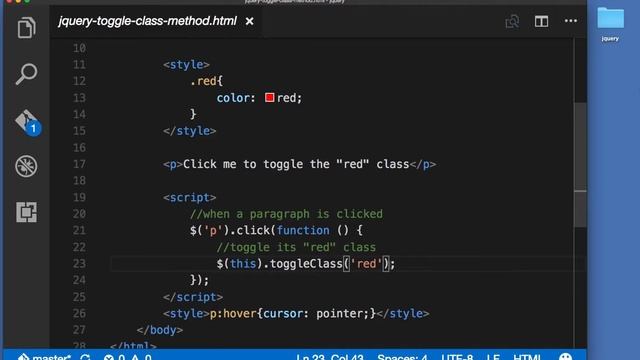Image resolution: width=640 pixels, height=360 pixels.
Task: Change language mode HTML
Action: [x=527, y=357]
